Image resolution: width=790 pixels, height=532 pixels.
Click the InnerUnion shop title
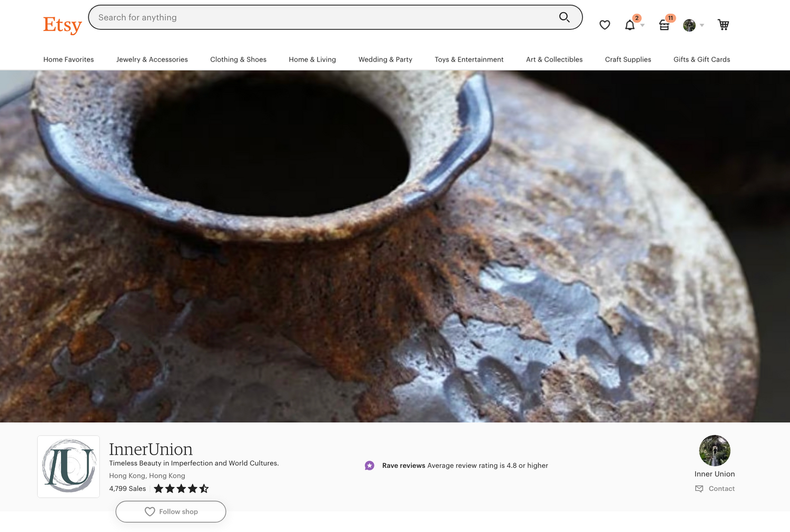pyautogui.click(x=151, y=449)
